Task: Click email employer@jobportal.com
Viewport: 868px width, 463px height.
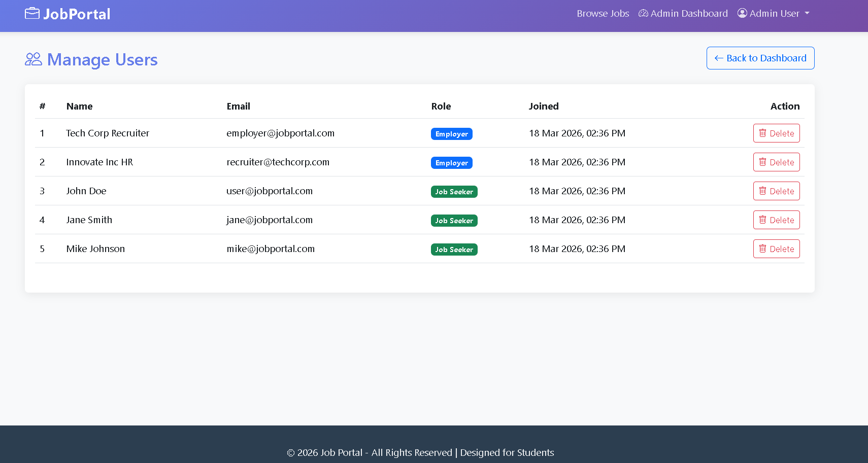Action: click(x=281, y=133)
